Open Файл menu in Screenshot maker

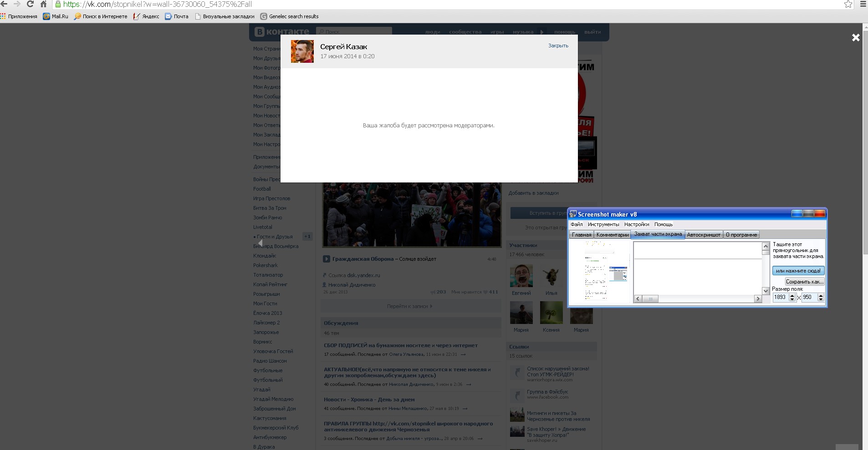click(x=577, y=224)
